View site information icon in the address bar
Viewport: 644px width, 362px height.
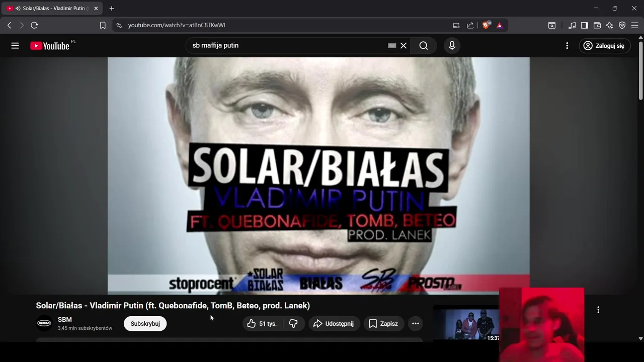pyautogui.click(x=119, y=25)
